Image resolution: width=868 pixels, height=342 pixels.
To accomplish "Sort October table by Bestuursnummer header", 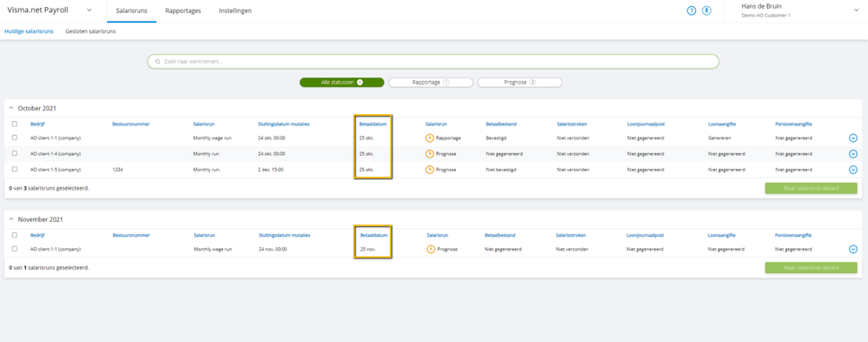I will click(130, 124).
